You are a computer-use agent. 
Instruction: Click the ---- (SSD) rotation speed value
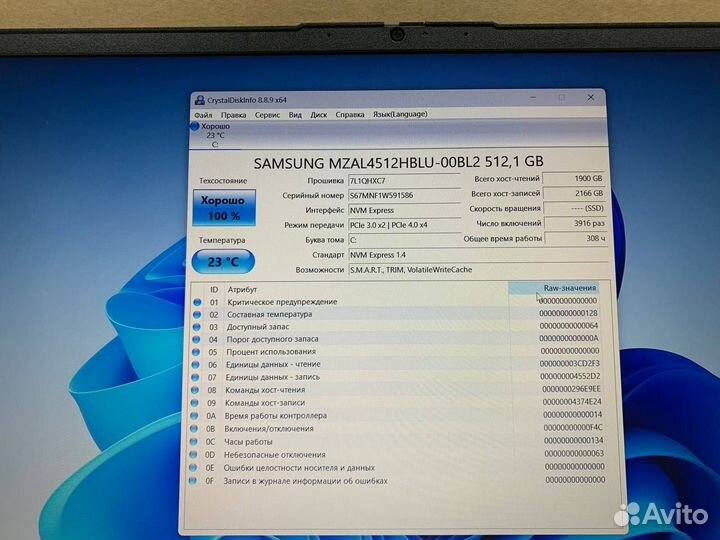pyautogui.click(x=574, y=208)
